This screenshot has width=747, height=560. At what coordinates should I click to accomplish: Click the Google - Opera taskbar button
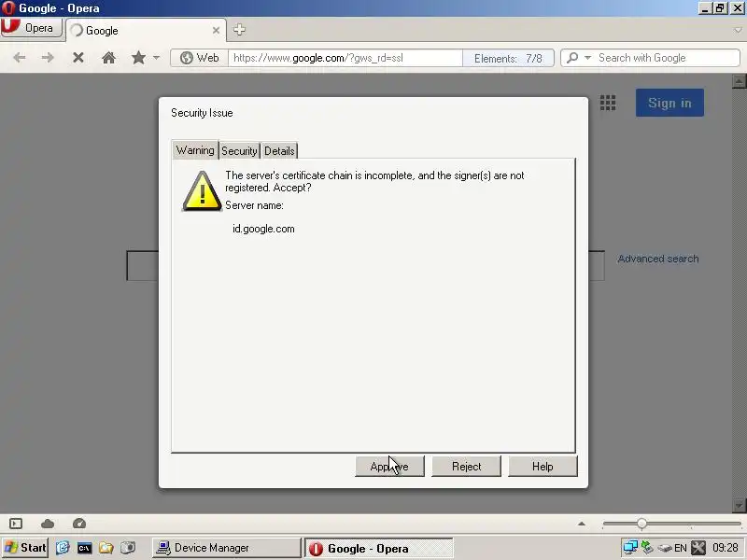pos(379,548)
